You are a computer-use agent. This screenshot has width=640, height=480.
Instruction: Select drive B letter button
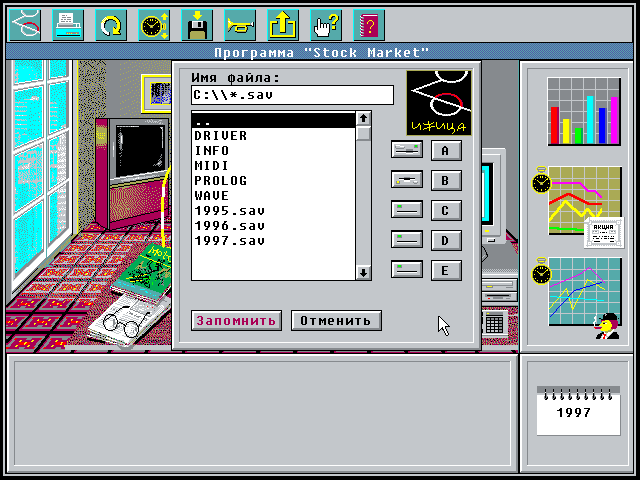pos(446,180)
